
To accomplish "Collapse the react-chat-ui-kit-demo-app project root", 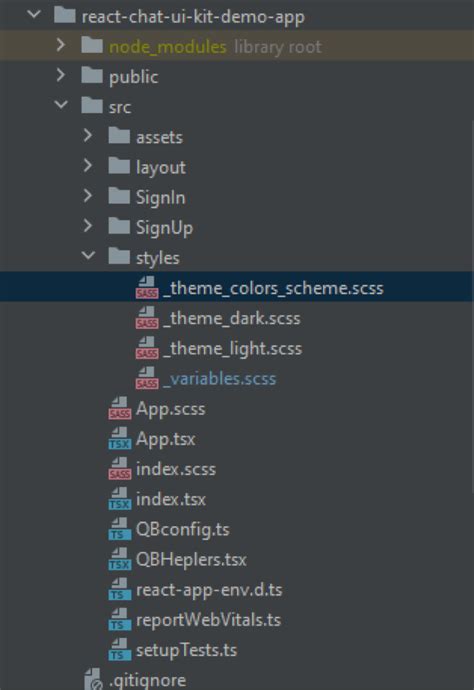I will tap(34, 15).
